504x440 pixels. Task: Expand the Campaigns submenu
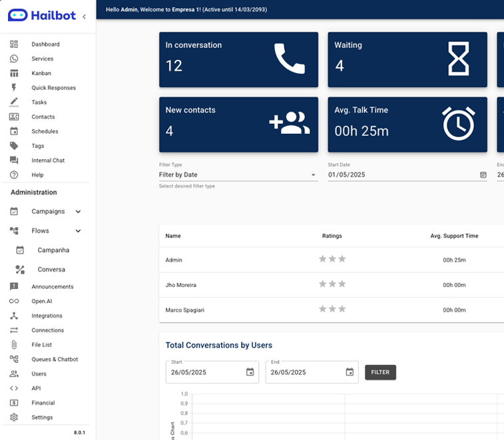pyautogui.click(x=78, y=212)
